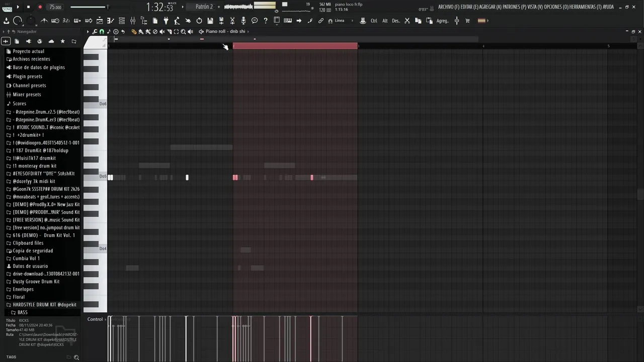Screen dimensions: 644x362
Task: Click the scissors audio editor icon
Action: click(232, 21)
